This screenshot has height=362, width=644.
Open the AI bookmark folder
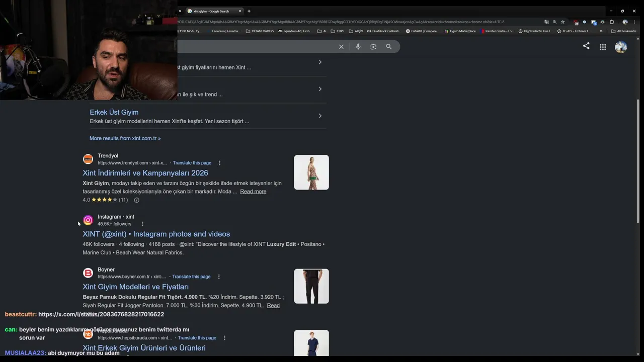pyautogui.click(x=322, y=31)
